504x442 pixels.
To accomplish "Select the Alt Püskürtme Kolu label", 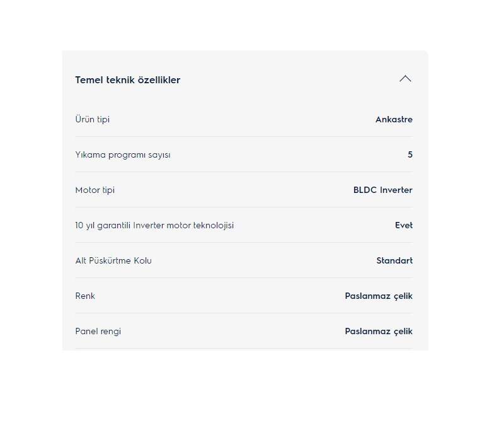I will tap(113, 260).
